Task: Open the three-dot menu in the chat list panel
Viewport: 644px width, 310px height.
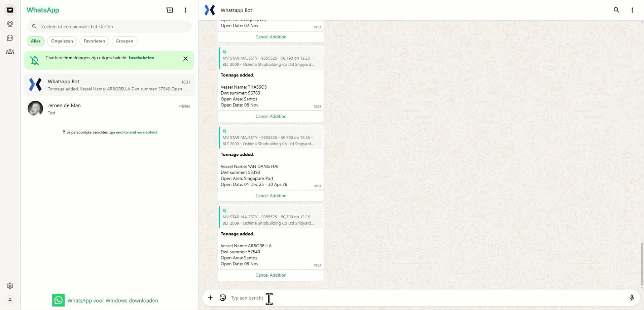Action: (185, 10)
